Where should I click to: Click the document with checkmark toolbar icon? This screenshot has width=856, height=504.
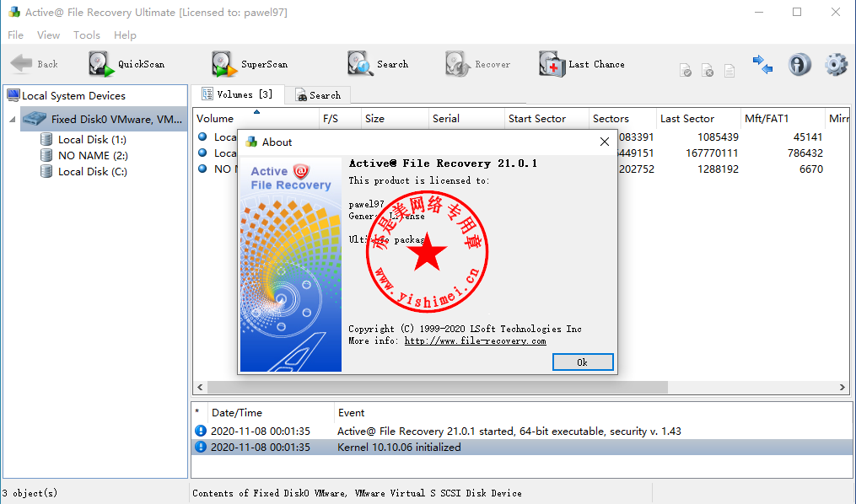[686, 70]
